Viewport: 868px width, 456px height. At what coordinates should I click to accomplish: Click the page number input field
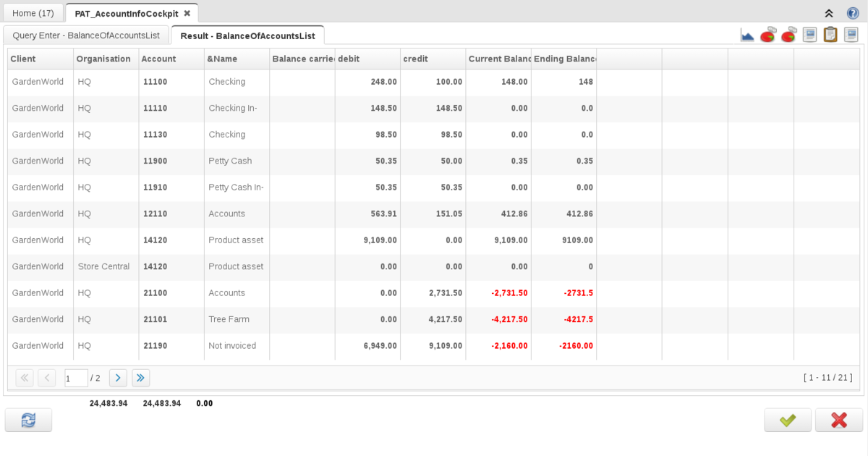(x=76, y=378)
